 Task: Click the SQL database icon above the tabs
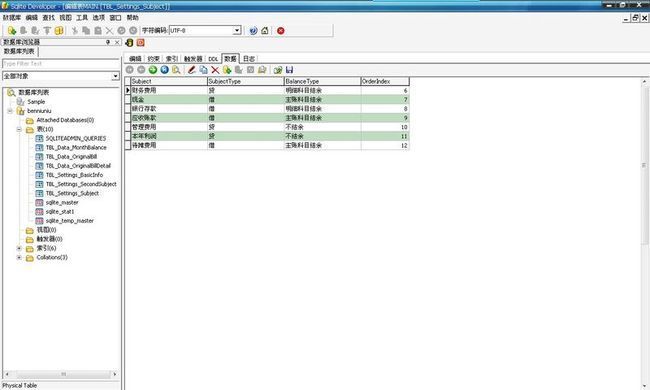click(129, 43)
